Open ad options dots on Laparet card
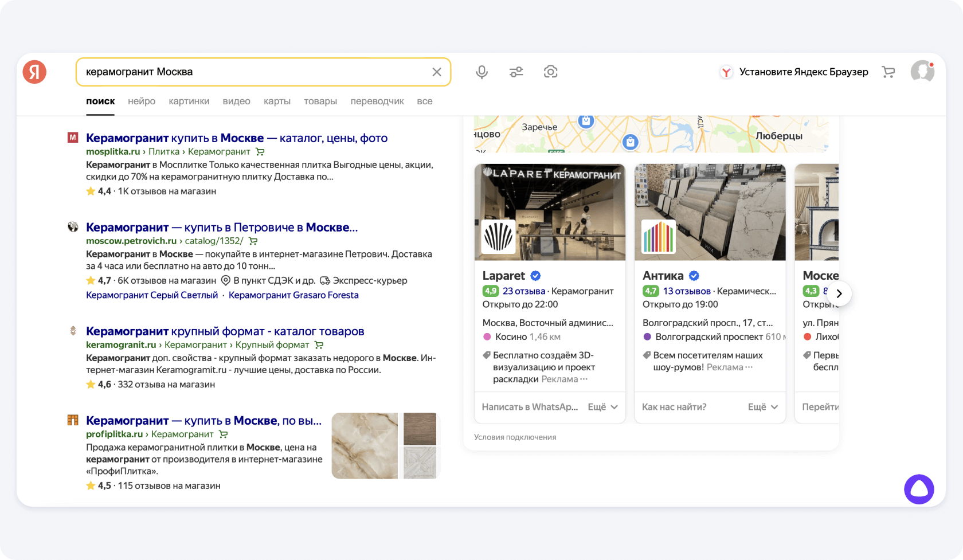The width and height of the screenshot is (963, 560). [x=584, y=379]
